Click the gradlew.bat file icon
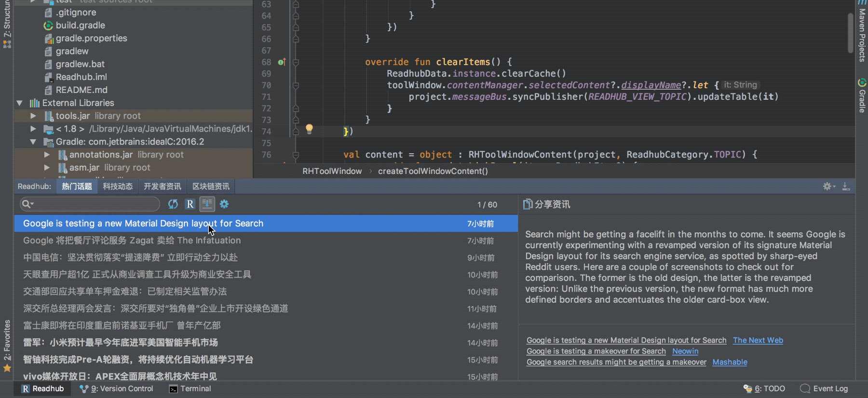Viewport: 868px width, 398px height. 48,64
